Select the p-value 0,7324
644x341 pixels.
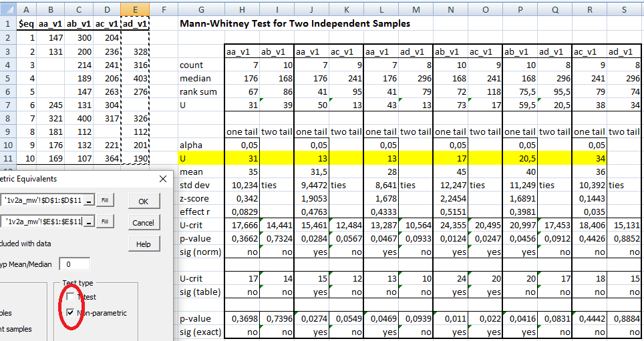[x=277, y=238]
